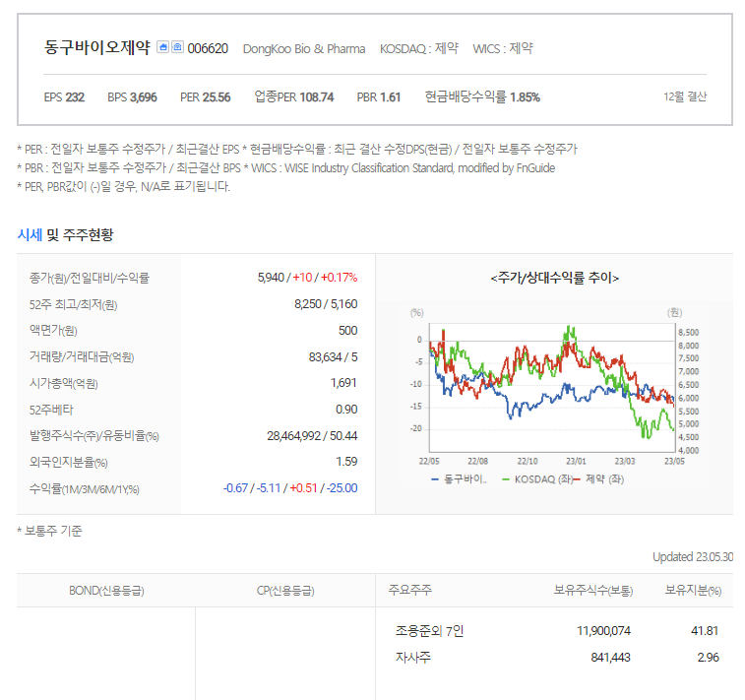Screen dimensions: 745x700
Task: Click the 주요주주 column header
Action: tap(410, 590)
